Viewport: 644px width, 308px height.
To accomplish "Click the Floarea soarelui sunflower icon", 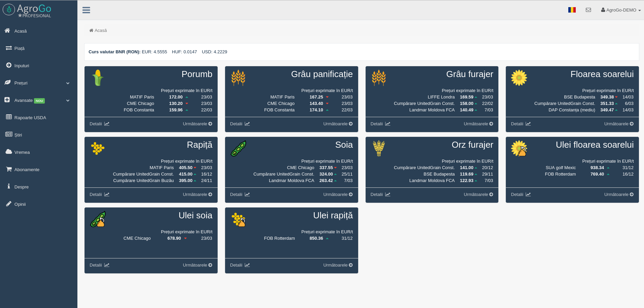I will [519, 78].
